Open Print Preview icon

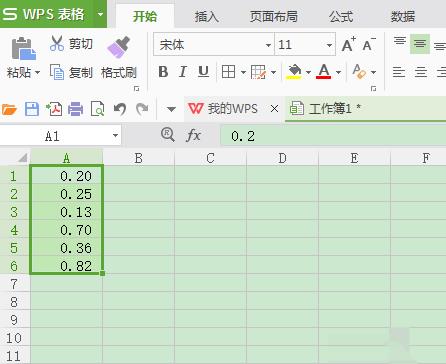pyautogui.click(x=98, y=109)
